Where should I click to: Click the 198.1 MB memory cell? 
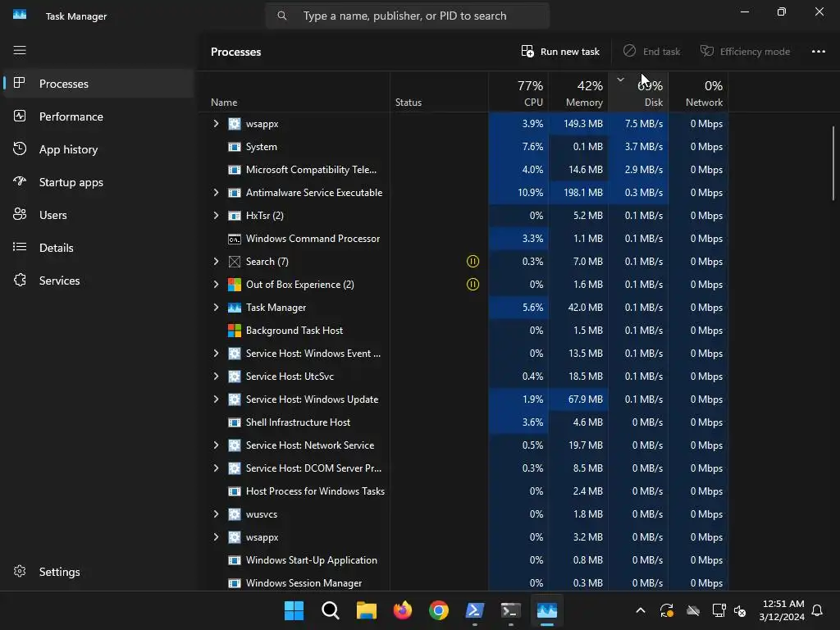click(x=578, y=192)
